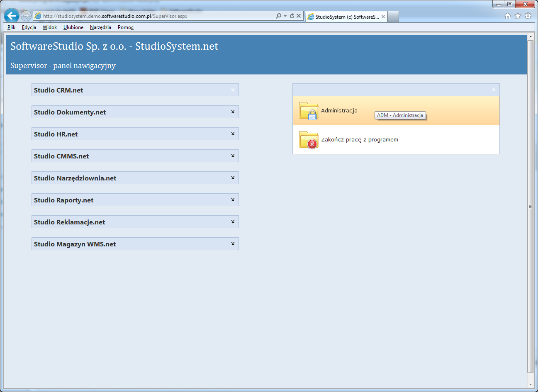Screen dimensions: 538x392
Task: Open the Widok menu
Action: (x=50, y=27)
